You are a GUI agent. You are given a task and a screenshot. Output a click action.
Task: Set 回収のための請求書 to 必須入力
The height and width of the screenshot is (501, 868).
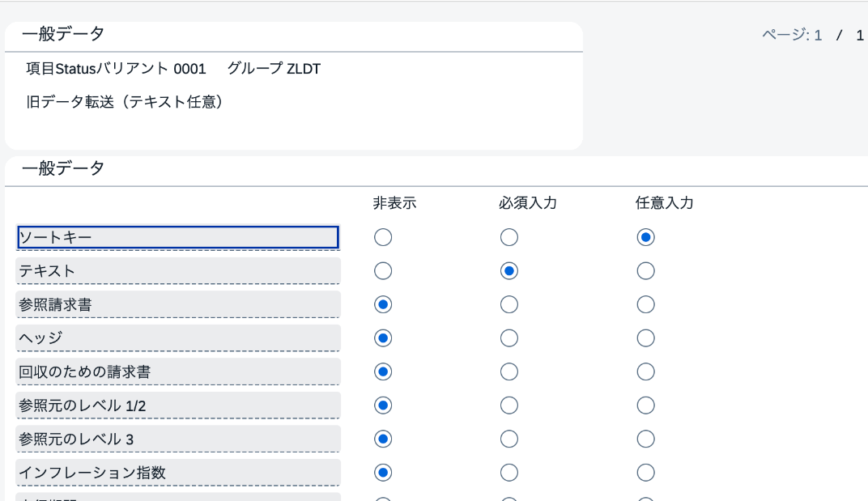[508, 372]
